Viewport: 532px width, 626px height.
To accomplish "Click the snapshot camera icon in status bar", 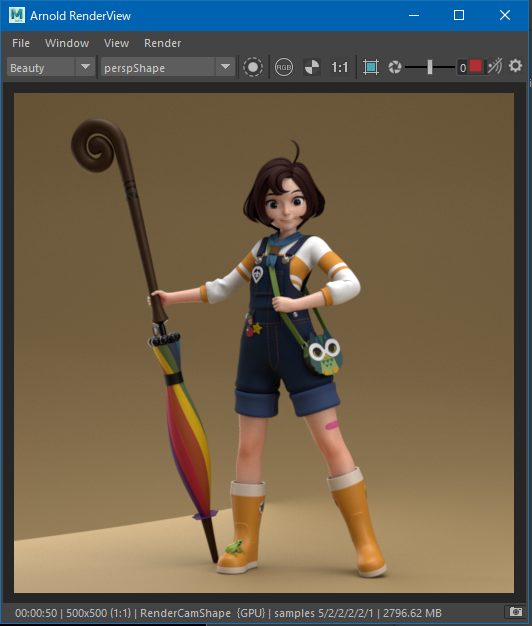I will point(515,612).
